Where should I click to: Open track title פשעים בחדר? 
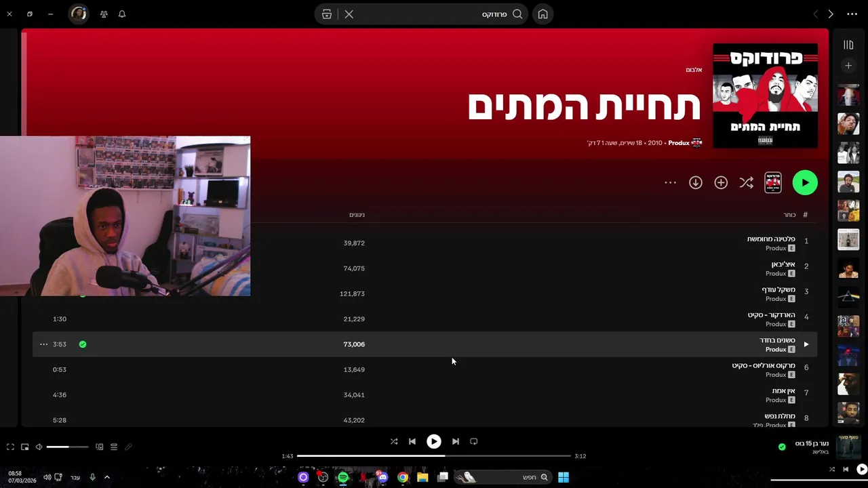point(777,340)
